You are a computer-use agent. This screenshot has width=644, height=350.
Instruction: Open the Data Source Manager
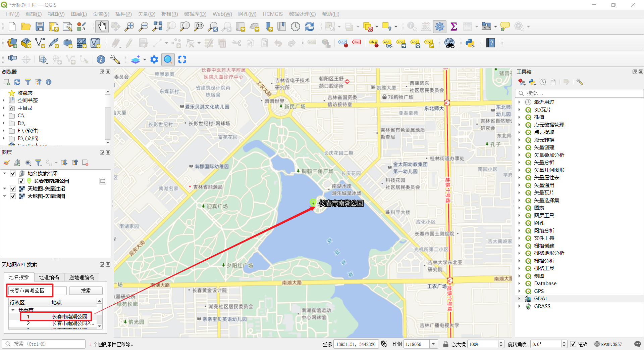[12, 43]
